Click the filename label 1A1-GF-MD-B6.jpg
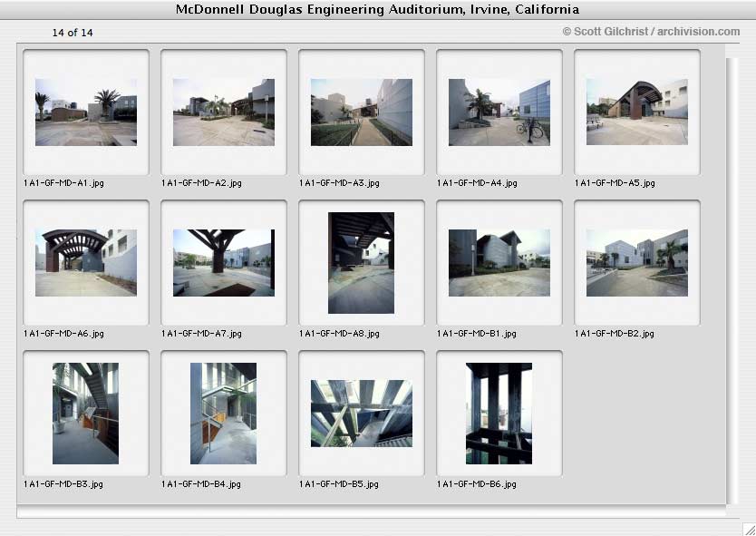756x536 pixels. [x=477, y=484]
